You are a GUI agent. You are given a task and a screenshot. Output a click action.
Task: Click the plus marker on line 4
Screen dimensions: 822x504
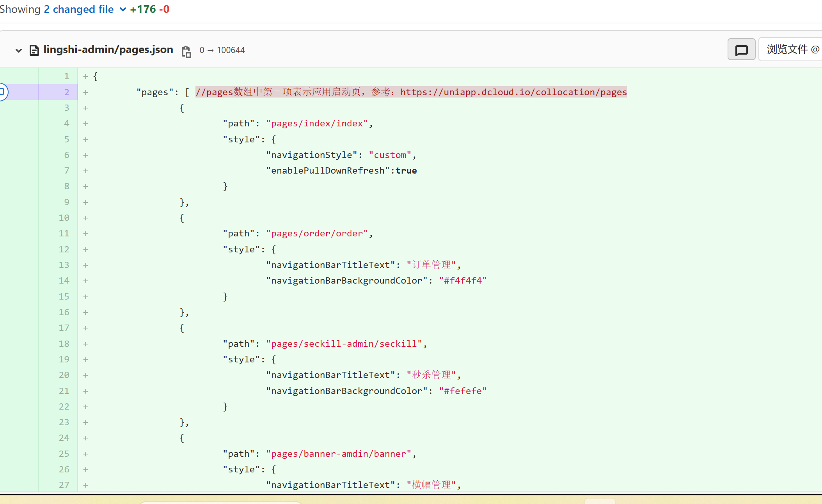coord(85,124)
